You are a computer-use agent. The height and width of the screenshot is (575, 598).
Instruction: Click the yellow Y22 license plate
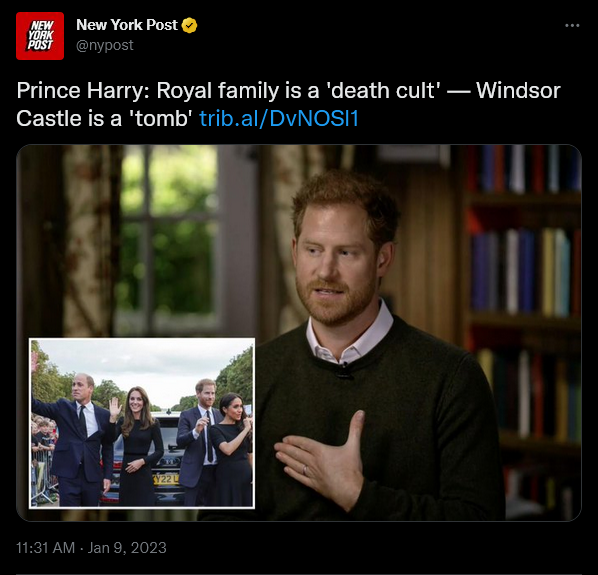pyautogui.click(x=166, y=479)
